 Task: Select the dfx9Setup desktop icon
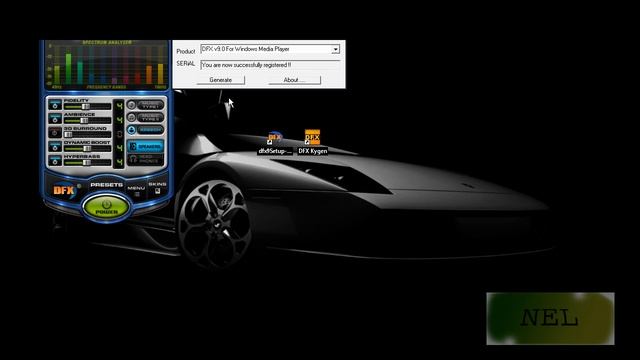pos(275,143)
